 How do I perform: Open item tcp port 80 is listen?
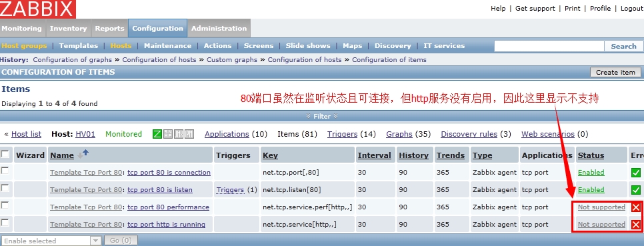(160, 190)
